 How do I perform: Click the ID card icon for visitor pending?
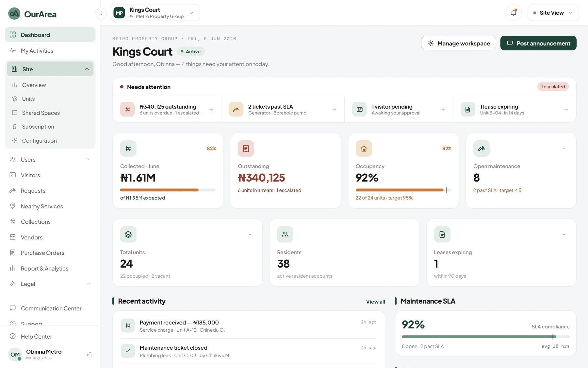pyautogui.click(x=359, y=109)
